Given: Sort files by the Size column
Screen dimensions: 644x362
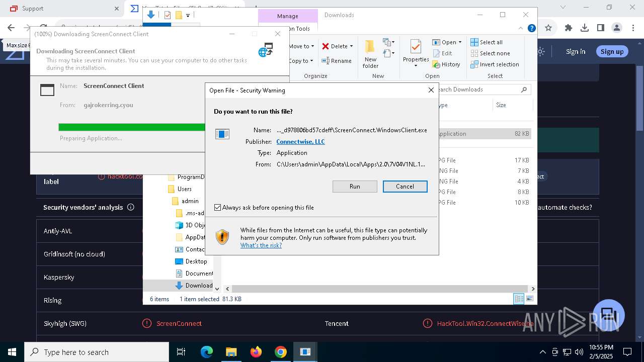Looking at the screenshot, I should click(512, 105).
